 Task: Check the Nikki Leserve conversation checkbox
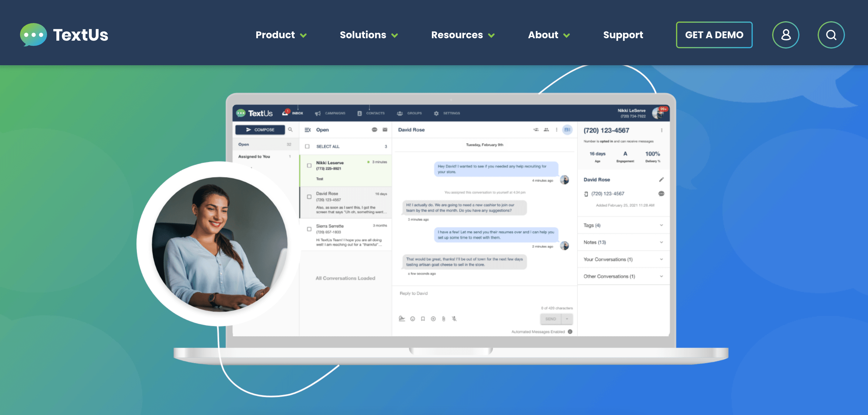click(309, 166)
